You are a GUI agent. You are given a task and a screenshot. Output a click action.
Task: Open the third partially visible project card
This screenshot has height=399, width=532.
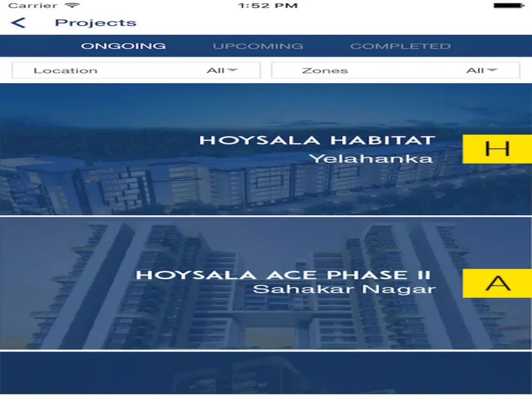[x=266, y=373]
